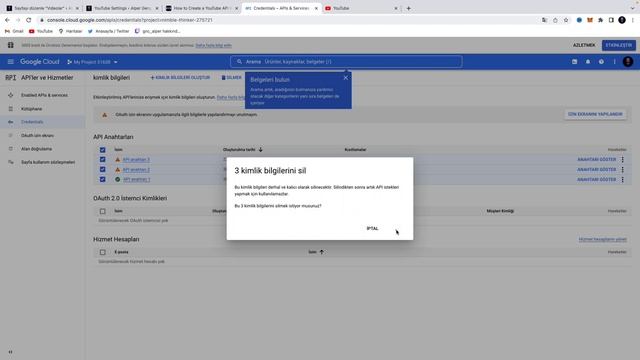Open Sayfa kullanım sözleşmeleri in sidebar
The image size is (640, 360).
click(48, 162)
